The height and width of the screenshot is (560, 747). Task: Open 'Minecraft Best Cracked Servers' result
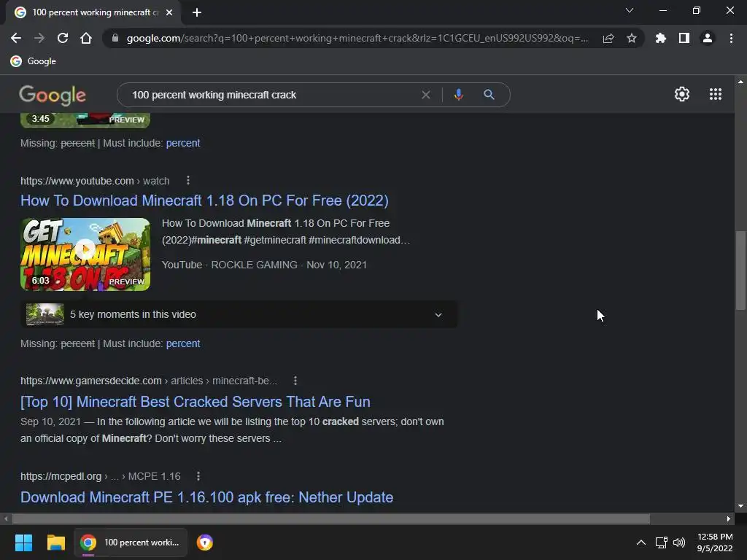coord(196,402)
